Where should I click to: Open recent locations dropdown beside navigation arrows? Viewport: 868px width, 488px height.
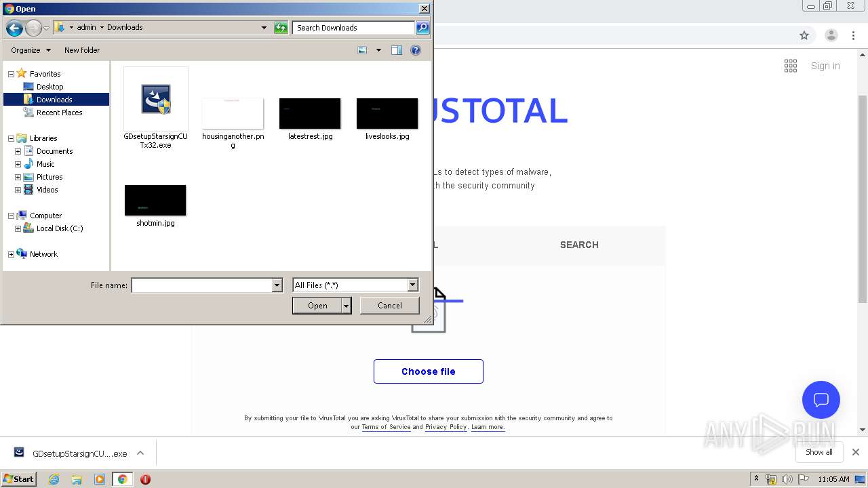click(x=46, y=28)
